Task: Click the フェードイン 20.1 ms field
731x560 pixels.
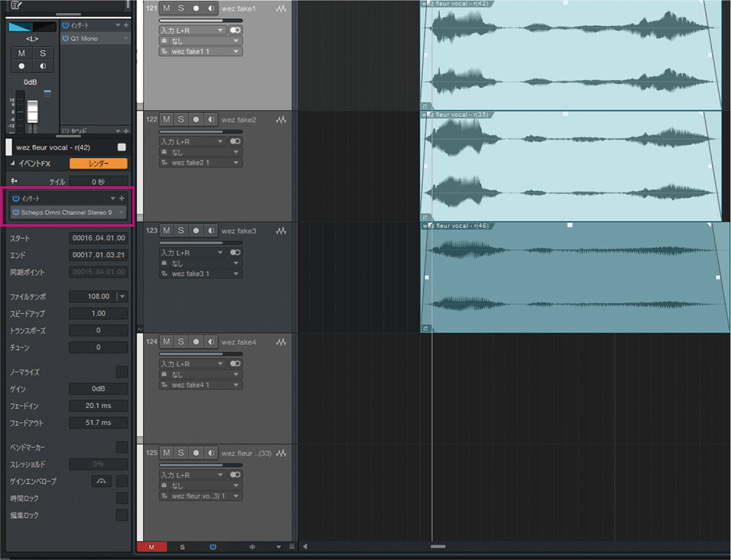Action: [x=98, y=406]
